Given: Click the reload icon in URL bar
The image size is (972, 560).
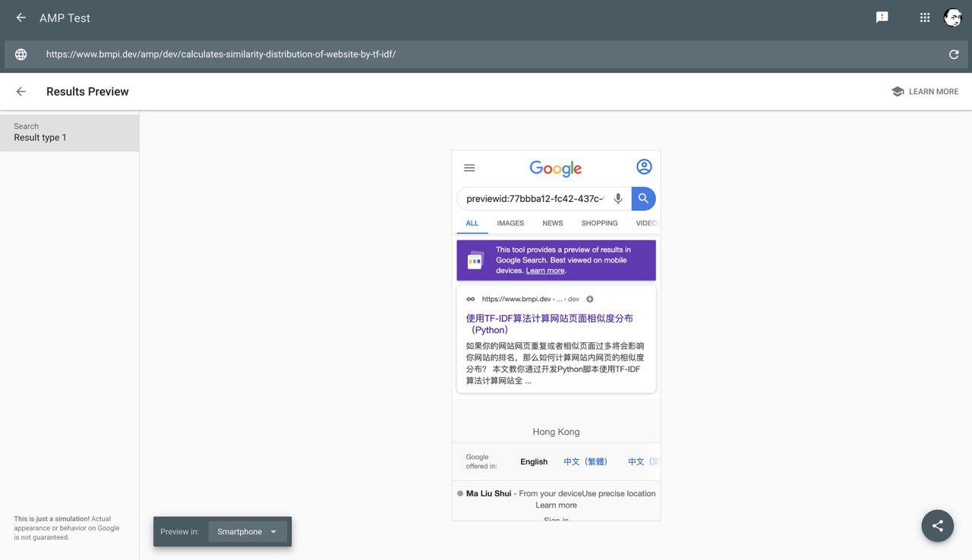Looking at the screenshot, I should pyautogui.click(x=954, y=55).
